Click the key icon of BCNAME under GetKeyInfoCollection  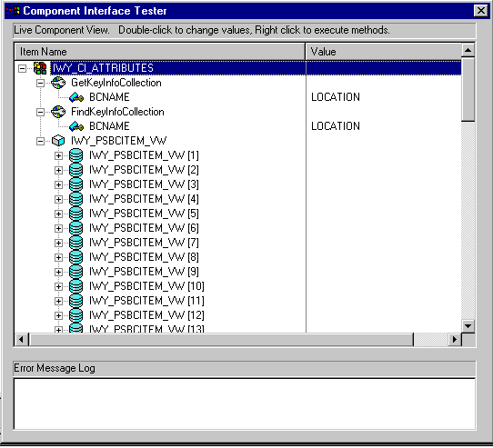click(x=76, y=97)
